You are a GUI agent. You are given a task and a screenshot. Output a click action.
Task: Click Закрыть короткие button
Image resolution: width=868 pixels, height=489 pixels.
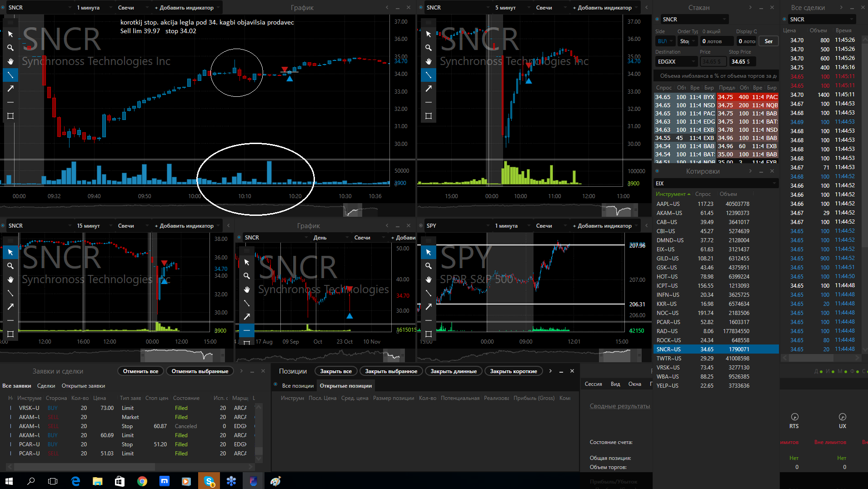(x=514, y=371)
